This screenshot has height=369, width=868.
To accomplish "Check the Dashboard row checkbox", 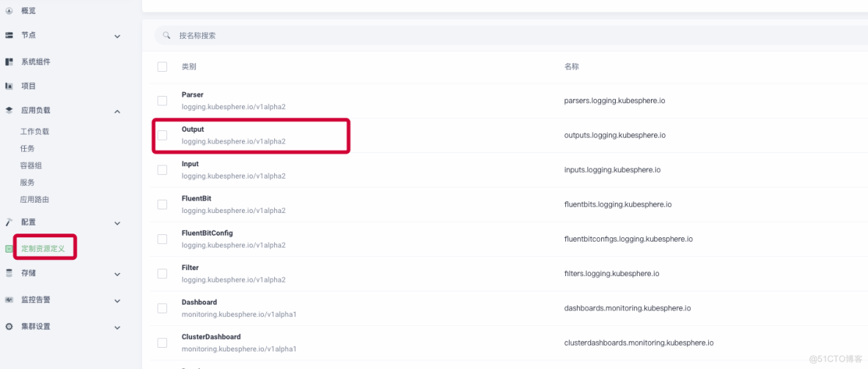I will point(162,308).
